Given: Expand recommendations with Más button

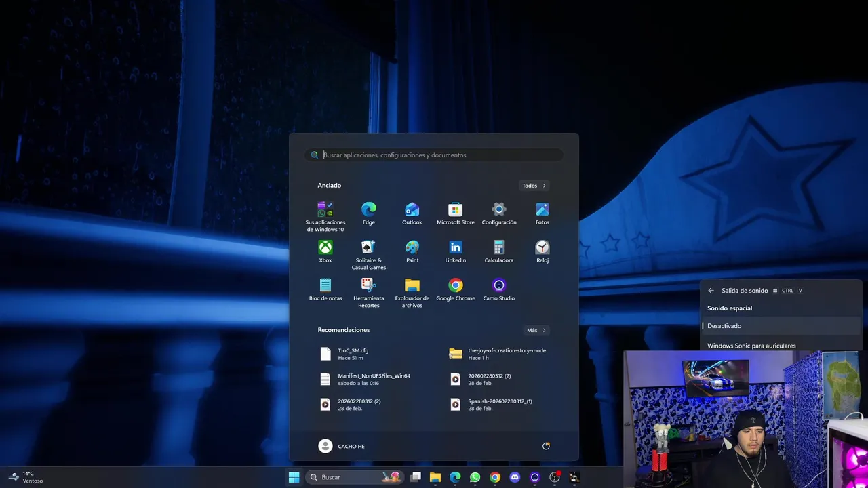Looking at the screenshot, I should point(536,330).
